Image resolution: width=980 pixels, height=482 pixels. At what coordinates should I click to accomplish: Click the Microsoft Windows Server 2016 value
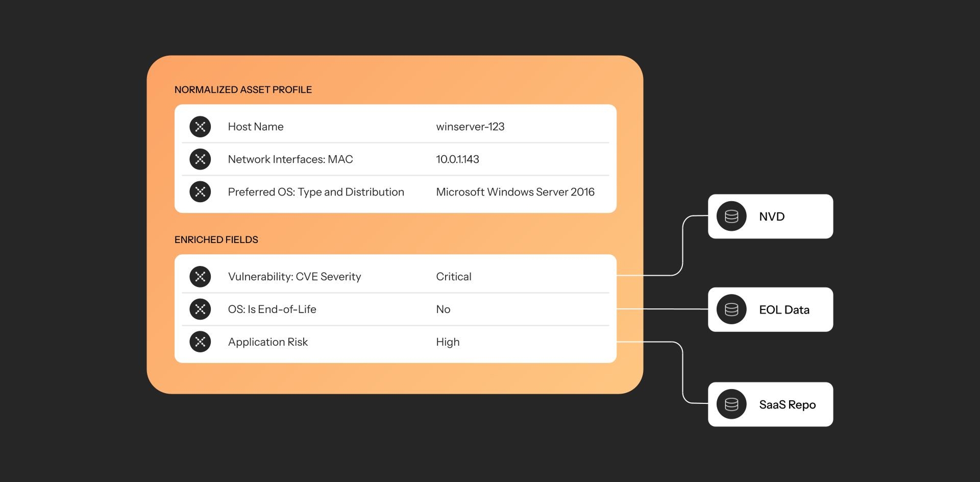515,192
